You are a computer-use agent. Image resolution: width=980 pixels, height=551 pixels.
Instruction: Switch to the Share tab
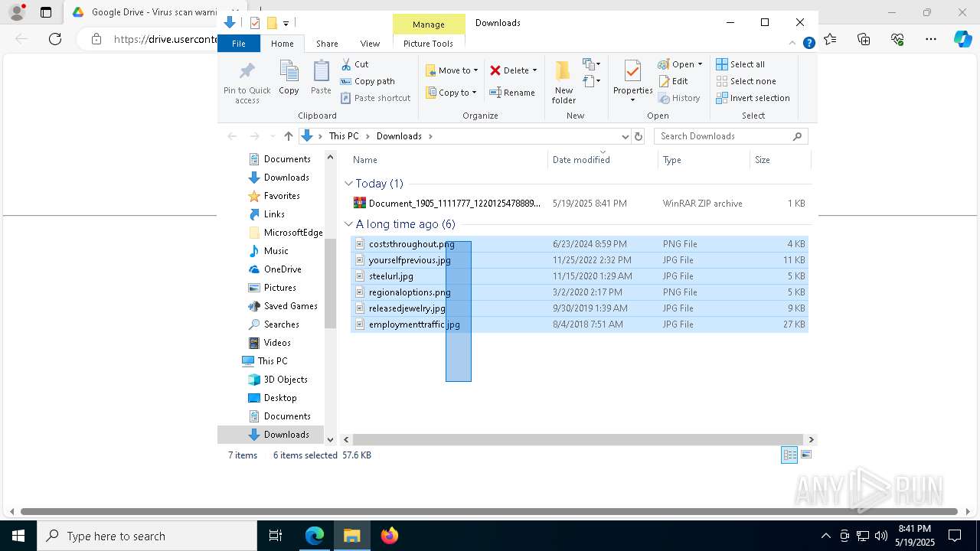click(327, 44)
